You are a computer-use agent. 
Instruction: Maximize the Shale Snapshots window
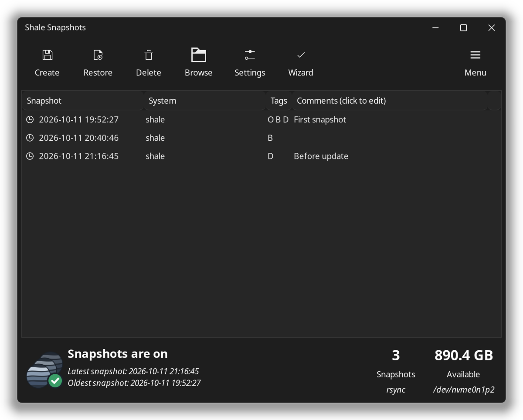(464, 28)
